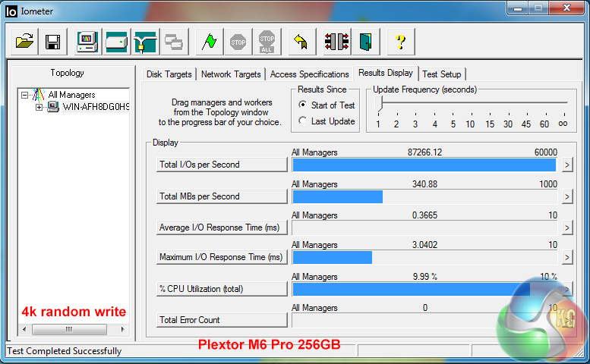Image resolution: width=590 pixels, height=364 pixels.
Task: Click Average I/O Response Time (ms) button
Action: [222, 227]
